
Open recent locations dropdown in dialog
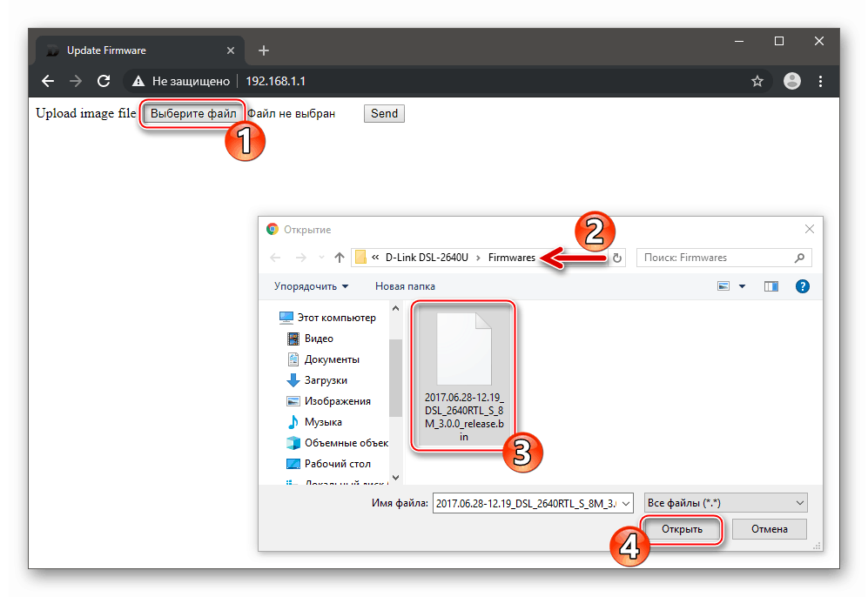point(321,258)
